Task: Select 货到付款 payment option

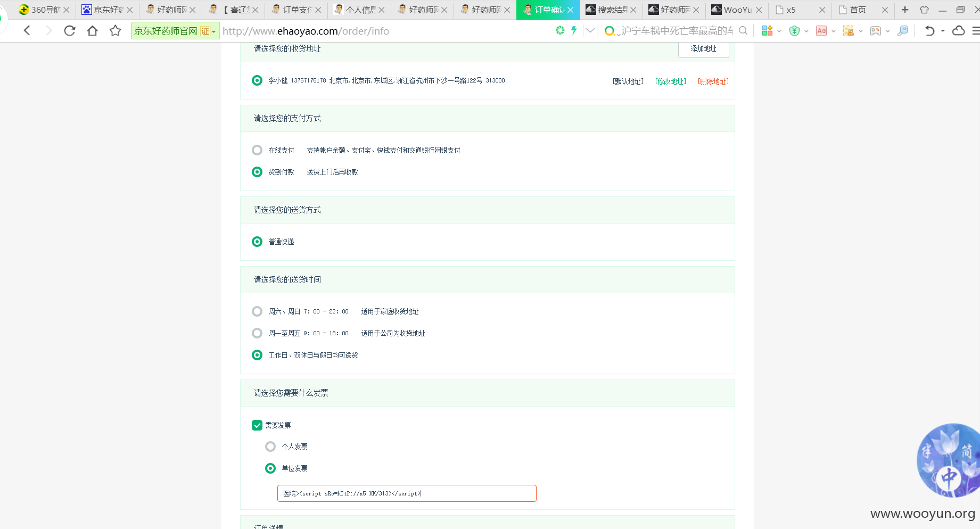Action: tap(257, 172)
